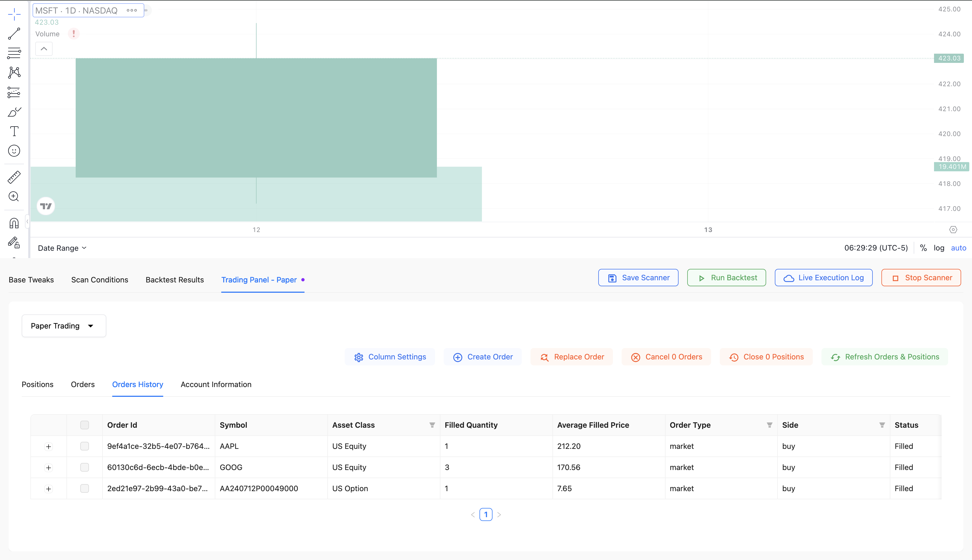The image size is (972, 560).
Task: Click the Replace Order button
Action: [572, 357]
